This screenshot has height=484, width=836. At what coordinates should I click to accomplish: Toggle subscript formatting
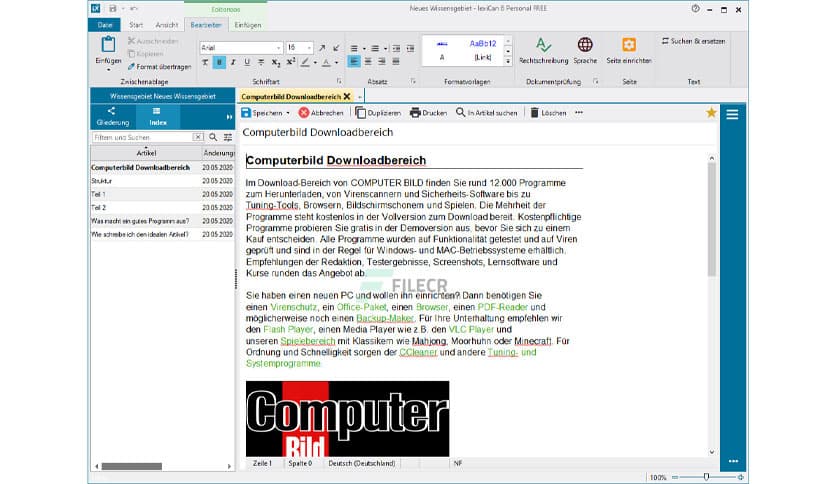tap(276, 62)
